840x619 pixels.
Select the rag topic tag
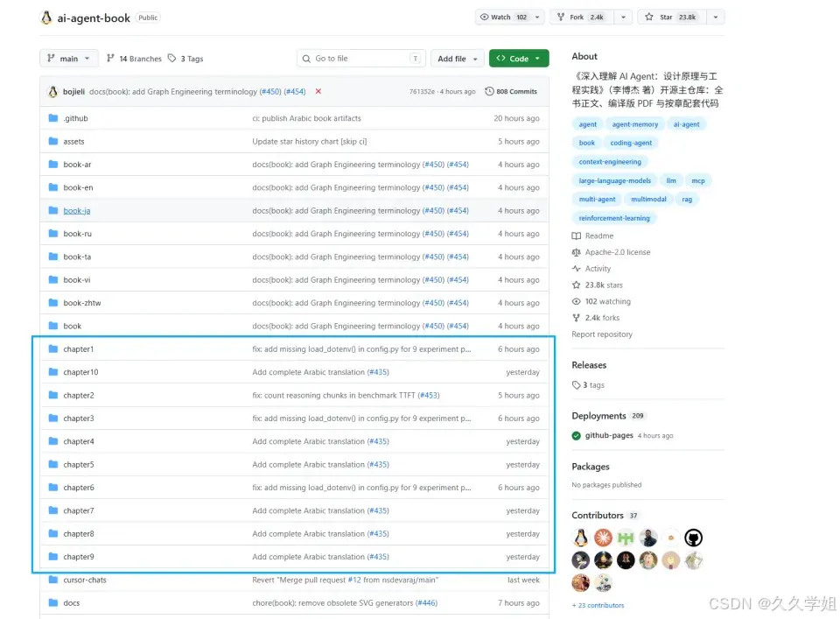[687, 200]
